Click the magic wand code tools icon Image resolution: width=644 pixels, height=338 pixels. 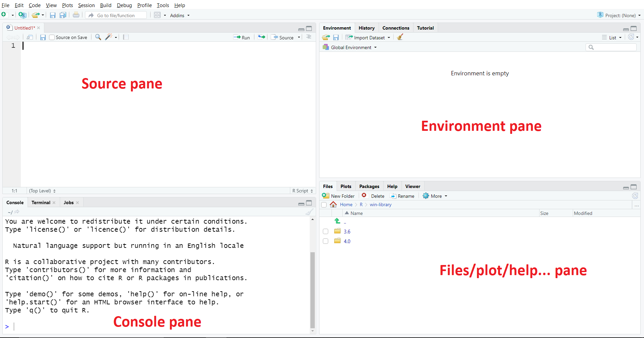pos(109,37)
